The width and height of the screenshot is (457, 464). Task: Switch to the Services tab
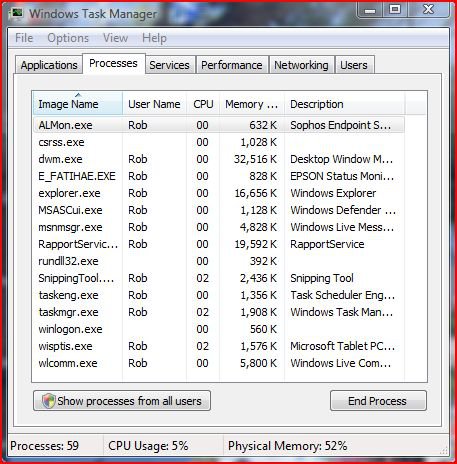(x=169, y=65)
